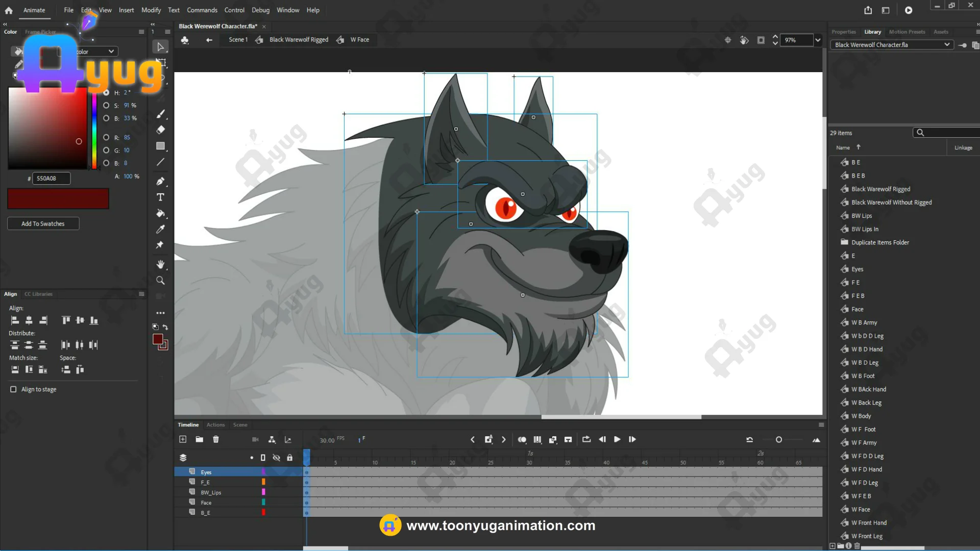This screenshot has width=980, height=551.
Task: Switch to the Properties tab
Action: [x=843, y=32]
